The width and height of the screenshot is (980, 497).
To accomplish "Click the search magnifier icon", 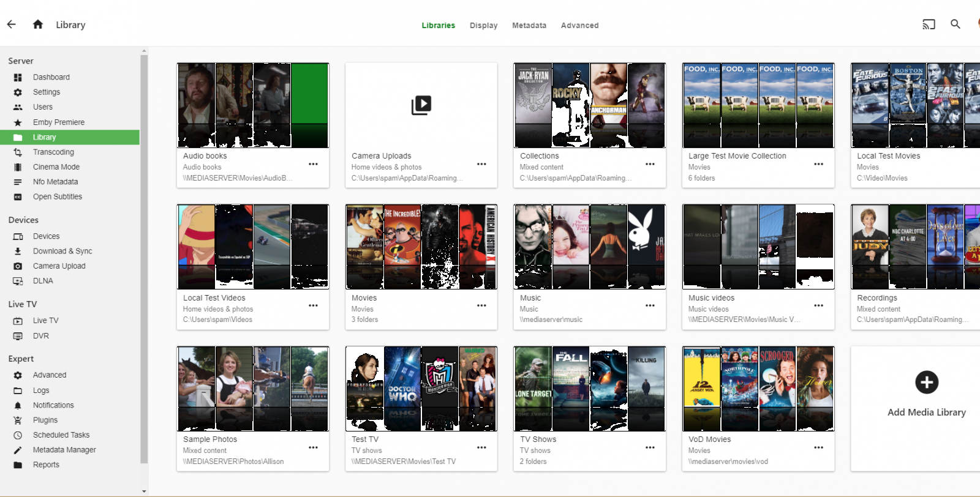I will pos(955,24).
